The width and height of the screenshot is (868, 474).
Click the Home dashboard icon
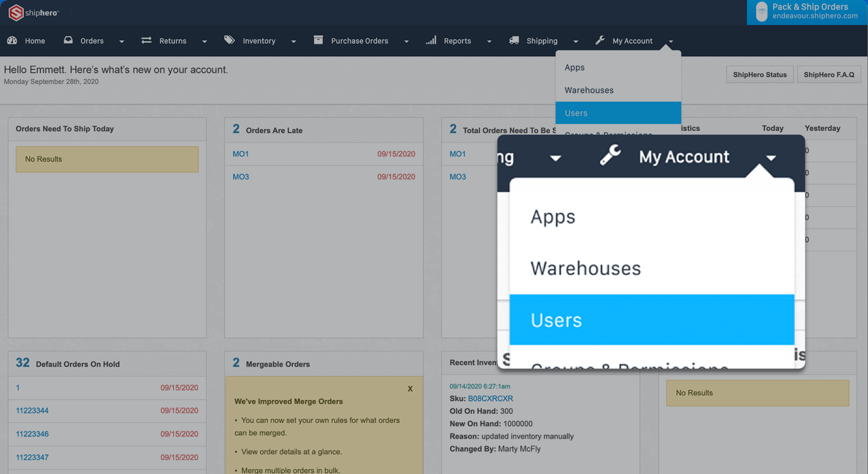12,40
